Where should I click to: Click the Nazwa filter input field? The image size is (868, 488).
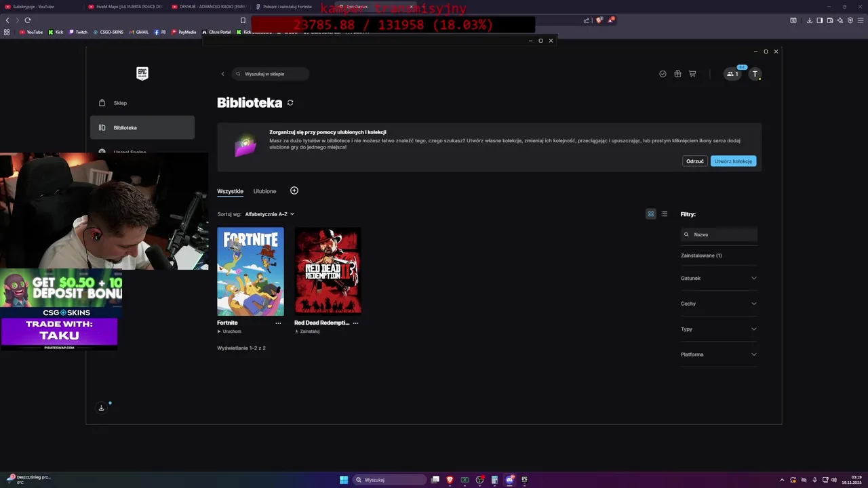[x=719, y=235]
